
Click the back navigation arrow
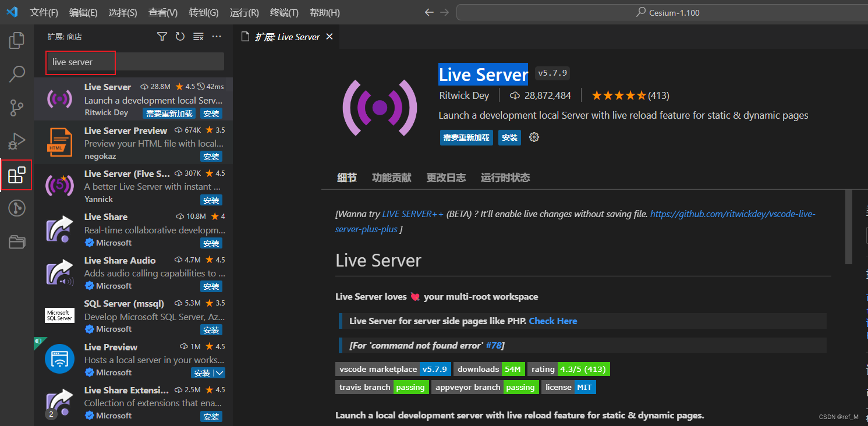click(x=429, y=12)
